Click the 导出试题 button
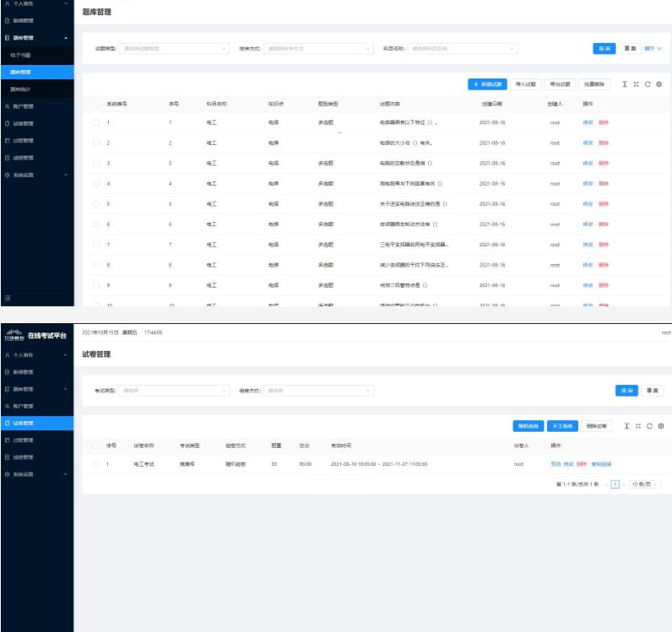This screenshot has height=632, width=672. click(559, 84)
